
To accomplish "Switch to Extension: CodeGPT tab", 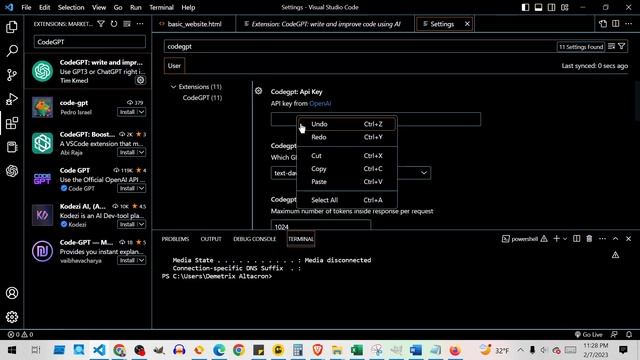I will 325,24.
